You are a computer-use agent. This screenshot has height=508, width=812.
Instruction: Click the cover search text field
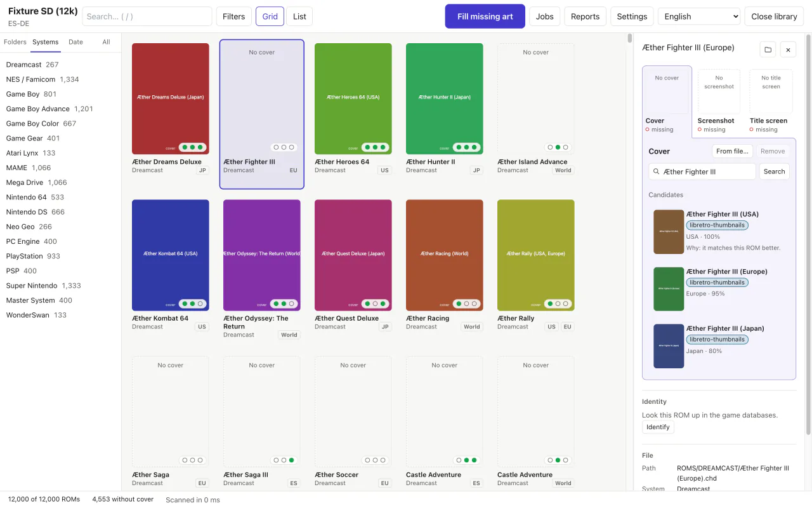pyautogui.click(x=702, y=171)
